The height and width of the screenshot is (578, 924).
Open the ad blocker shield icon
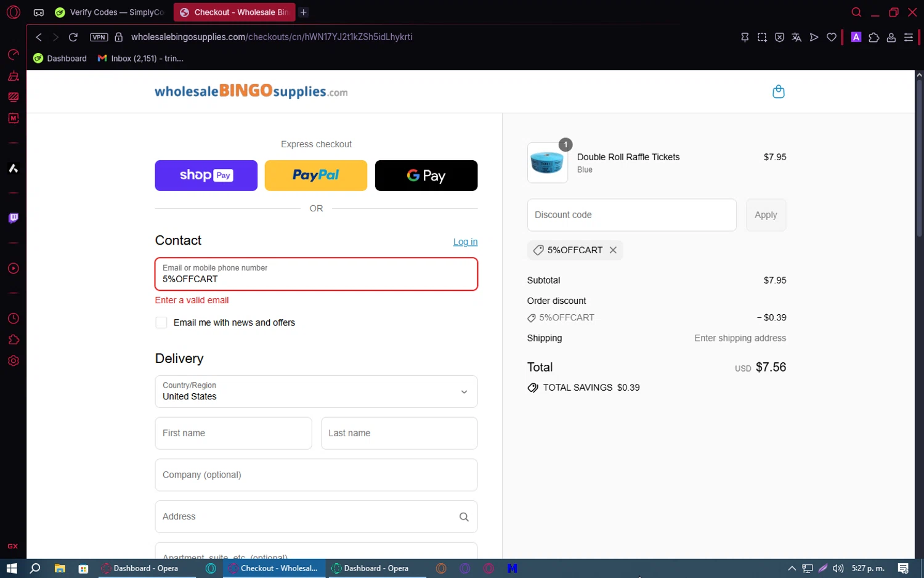click(x=779, y=38)
